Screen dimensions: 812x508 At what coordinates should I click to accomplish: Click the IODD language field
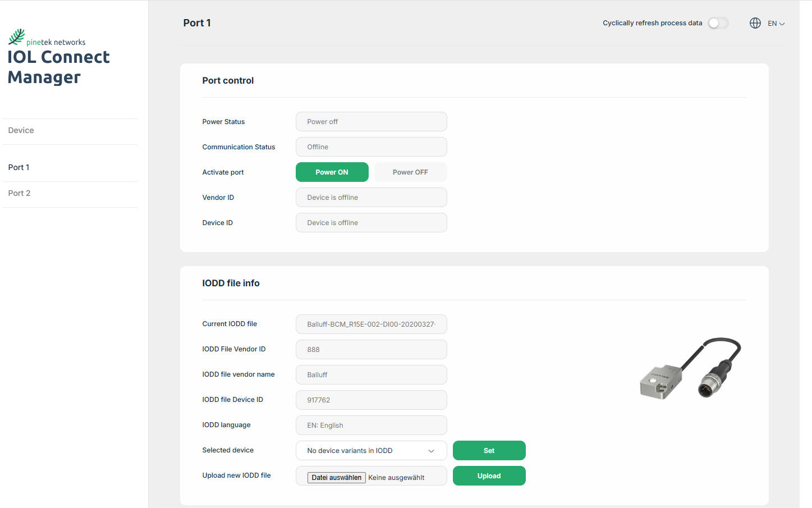click(x=371, y=425)
